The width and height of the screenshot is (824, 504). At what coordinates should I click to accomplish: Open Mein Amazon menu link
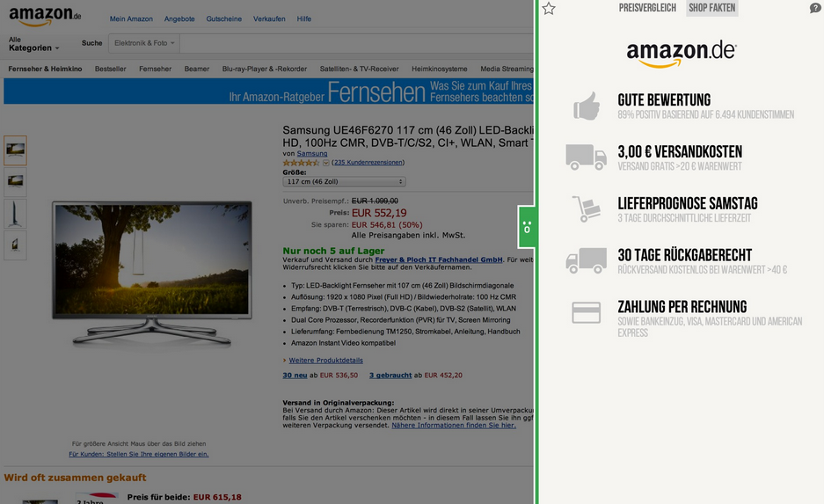(x=131, y=19)
